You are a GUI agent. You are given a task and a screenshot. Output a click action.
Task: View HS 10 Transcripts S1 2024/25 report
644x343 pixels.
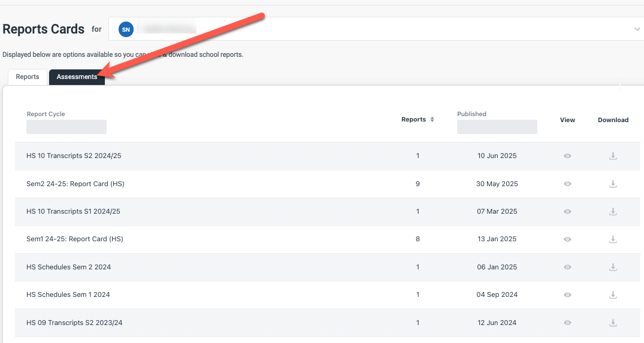567,211
